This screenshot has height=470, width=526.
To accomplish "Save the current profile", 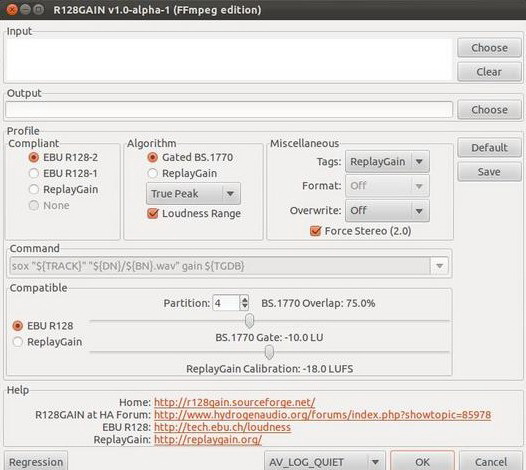I will pos(489,172).
